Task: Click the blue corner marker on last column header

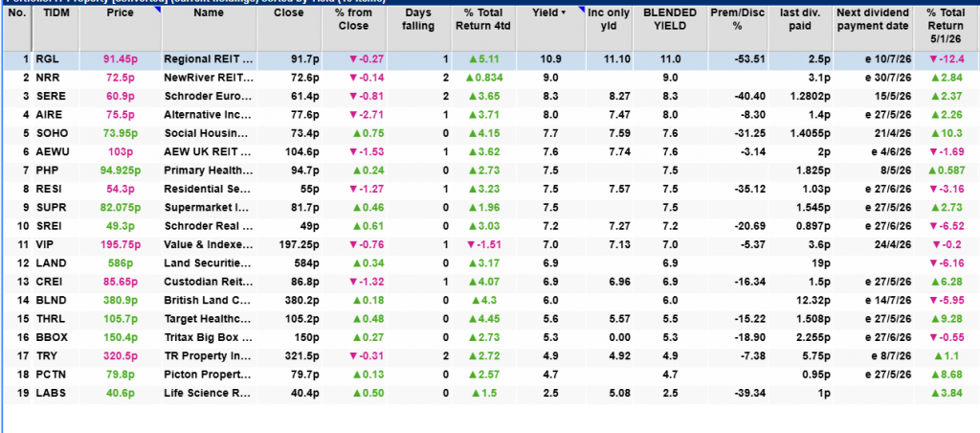Action: (974, 8)
